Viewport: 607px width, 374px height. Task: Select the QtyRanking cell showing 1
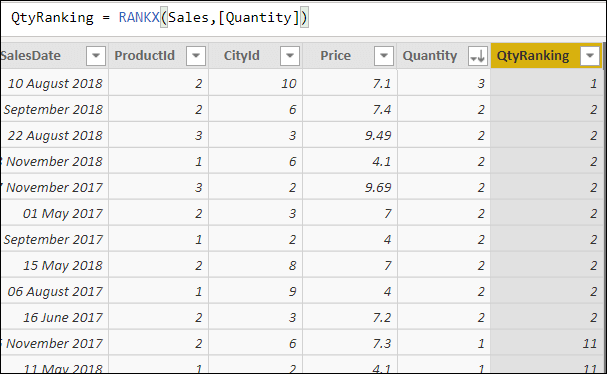point(546,83)
